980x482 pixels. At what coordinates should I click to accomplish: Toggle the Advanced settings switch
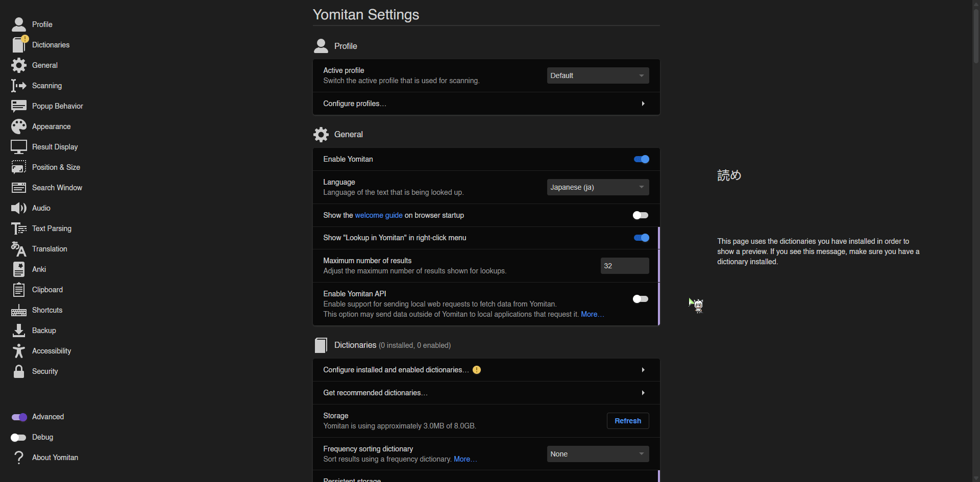coord(19,417)
